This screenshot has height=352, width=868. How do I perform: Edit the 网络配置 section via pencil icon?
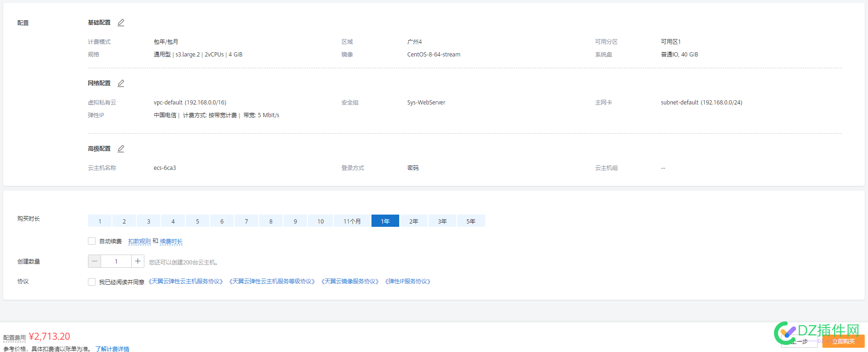[121, 83]
